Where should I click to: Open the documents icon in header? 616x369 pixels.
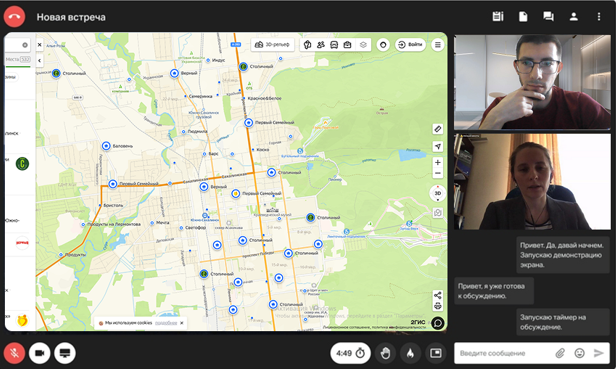tap(523, 17)
